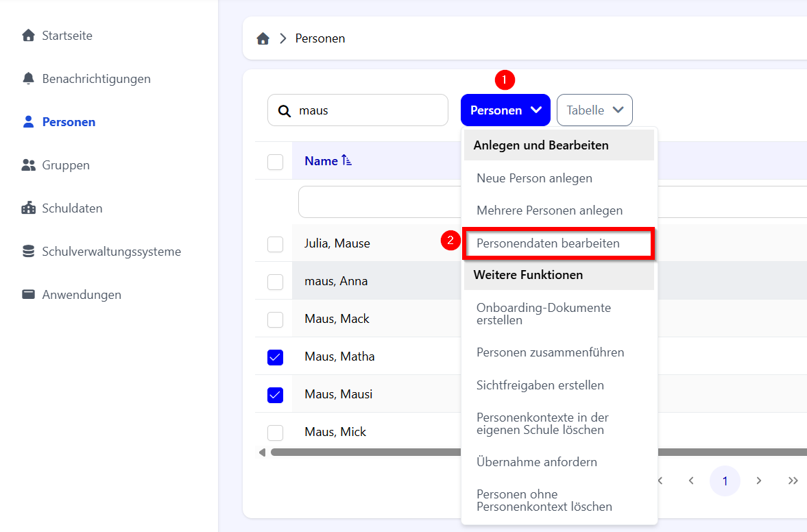
Task: Go to next page arrow
Action: [759, 481]
